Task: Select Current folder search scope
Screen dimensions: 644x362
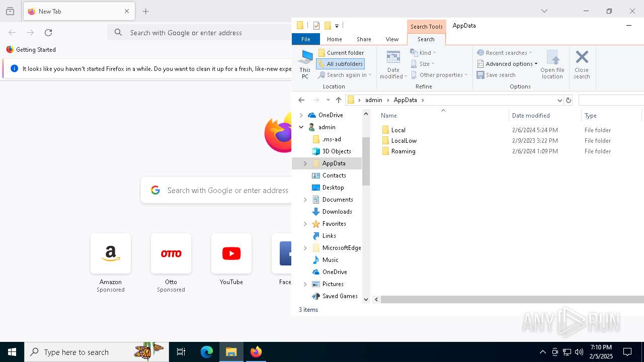Action: tap(341, 53)
